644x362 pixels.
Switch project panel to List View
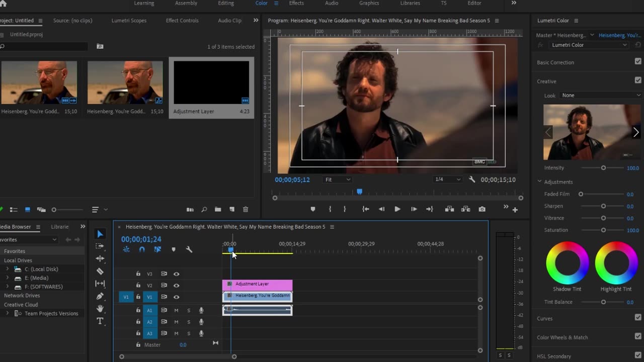[x=14, y=210]
